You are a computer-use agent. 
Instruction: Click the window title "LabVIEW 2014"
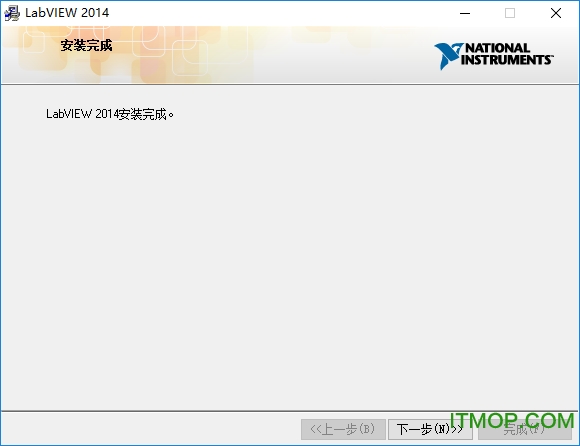(x=67, y=13)
